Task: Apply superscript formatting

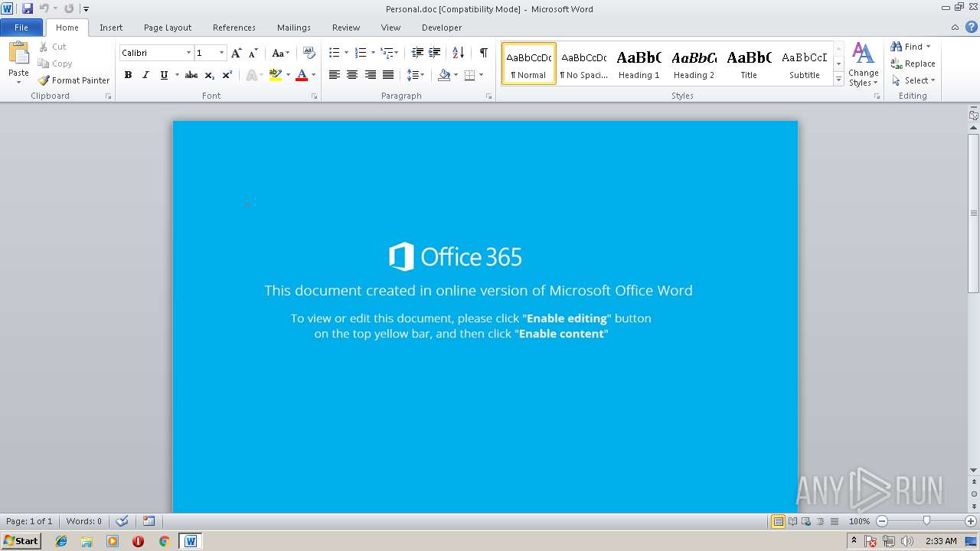Action: (227, 75)
